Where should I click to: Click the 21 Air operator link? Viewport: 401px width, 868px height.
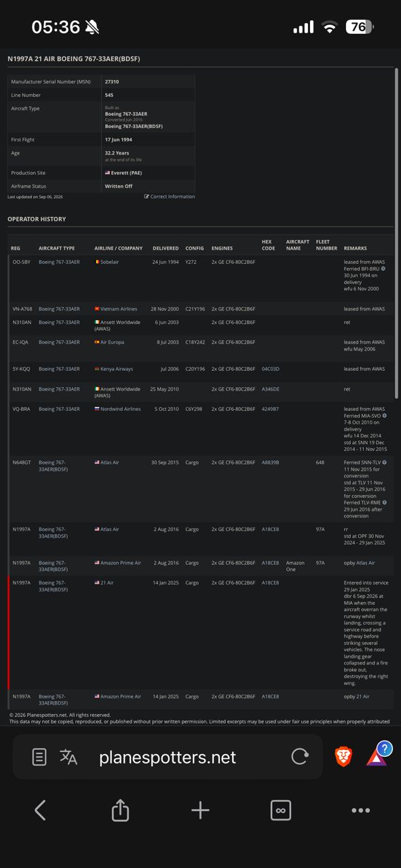pyautogui.click(x=104, y=583)
